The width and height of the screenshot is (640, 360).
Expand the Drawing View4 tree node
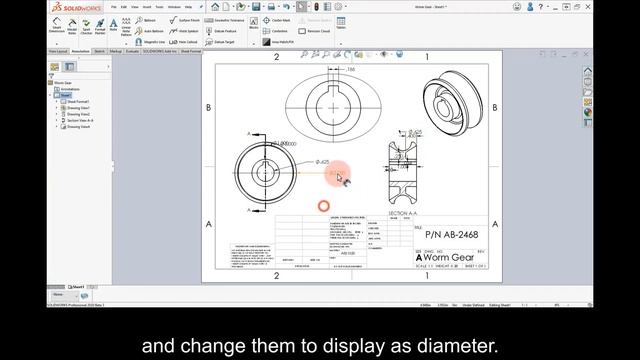pyautogui.click(x=57, y=127)
